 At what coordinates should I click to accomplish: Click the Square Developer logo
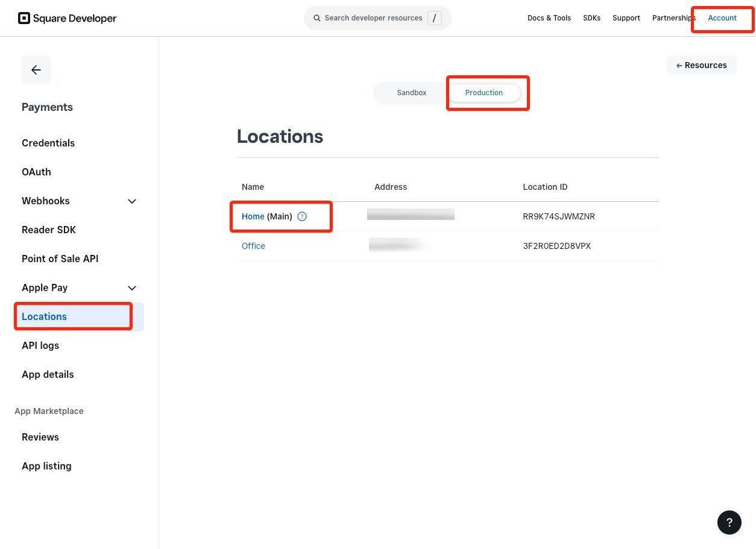tap(68, 18)
